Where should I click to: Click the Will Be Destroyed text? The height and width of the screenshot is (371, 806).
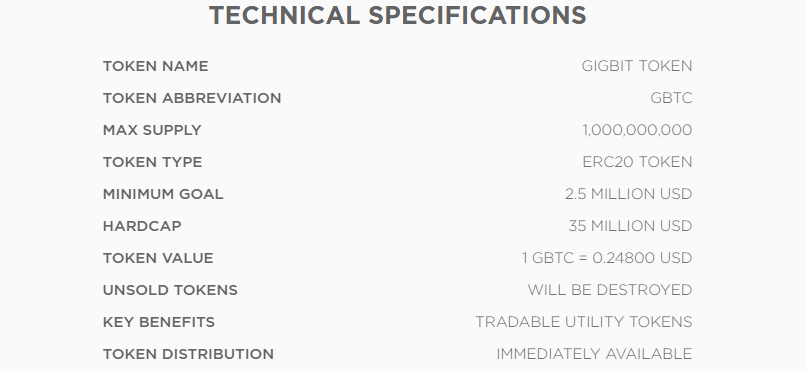(610, 290)
